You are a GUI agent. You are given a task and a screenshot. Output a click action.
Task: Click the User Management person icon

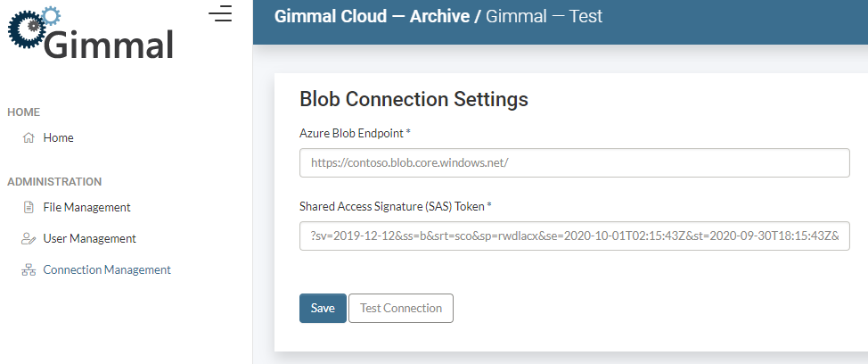click(x=28, y=239)
